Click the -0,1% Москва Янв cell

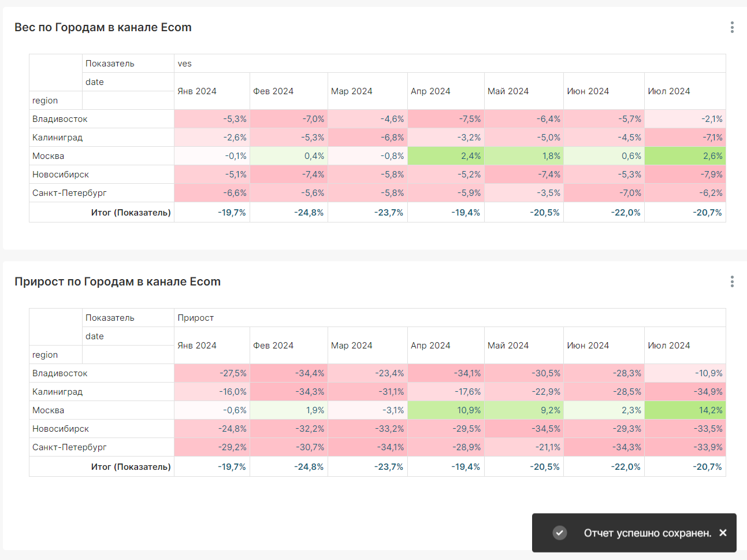click(212, 156)
